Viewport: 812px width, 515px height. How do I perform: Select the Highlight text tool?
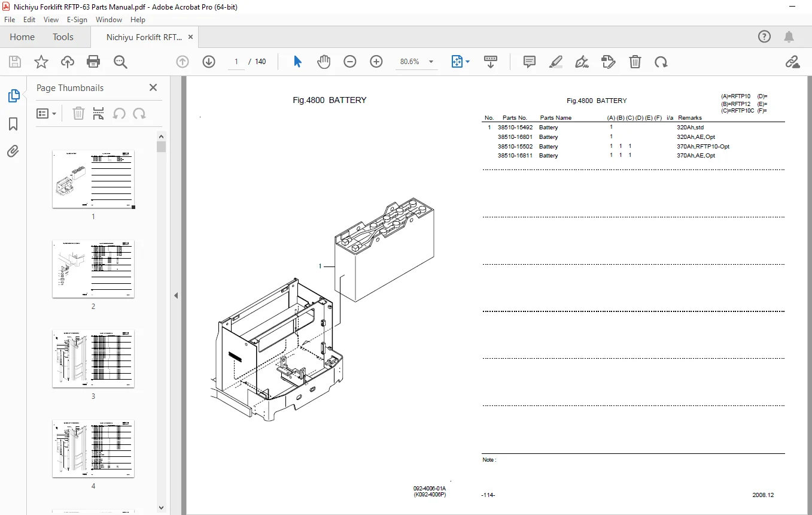coord(556,62)
